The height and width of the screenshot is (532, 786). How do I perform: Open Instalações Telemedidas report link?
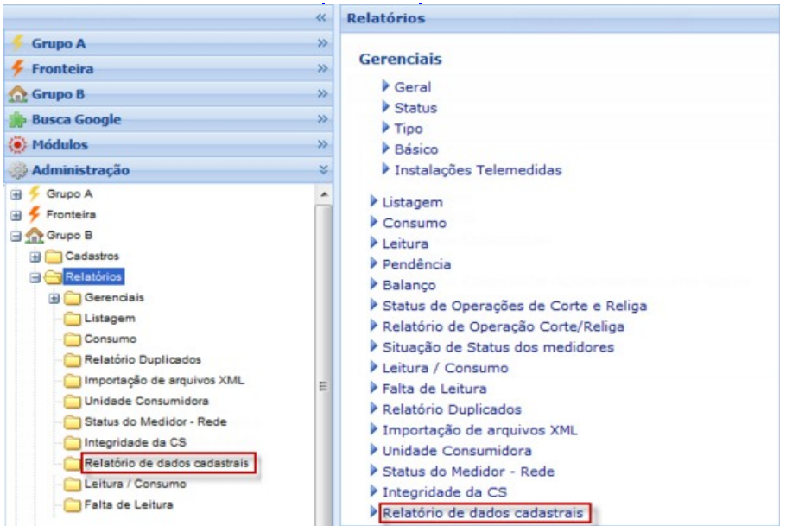click(x=477, y=170)
